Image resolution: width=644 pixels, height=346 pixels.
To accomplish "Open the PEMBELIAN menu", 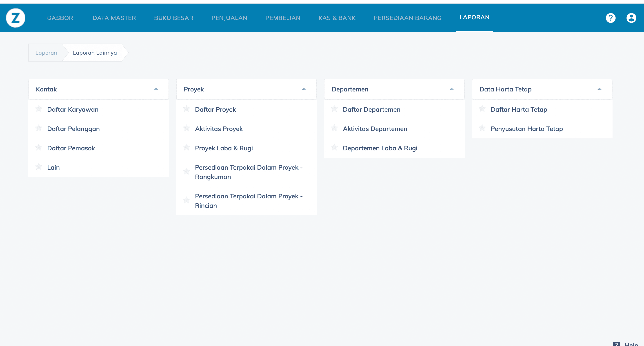I will 283,18.
